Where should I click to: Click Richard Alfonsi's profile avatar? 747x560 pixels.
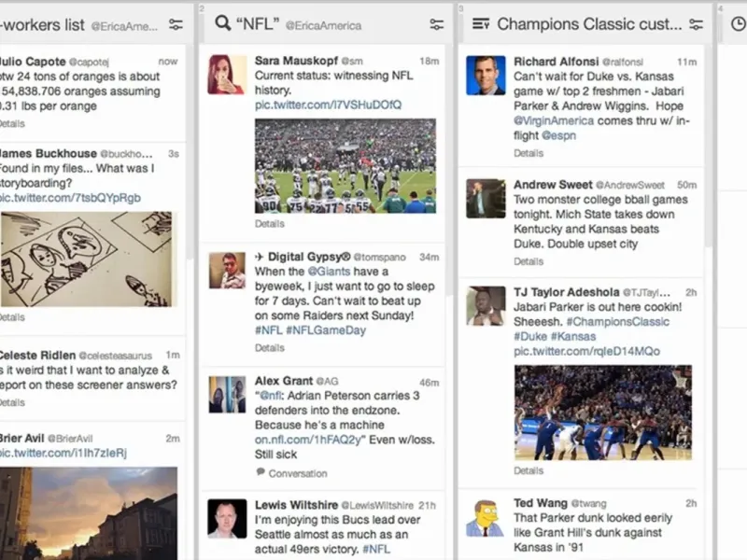[486, 75]
